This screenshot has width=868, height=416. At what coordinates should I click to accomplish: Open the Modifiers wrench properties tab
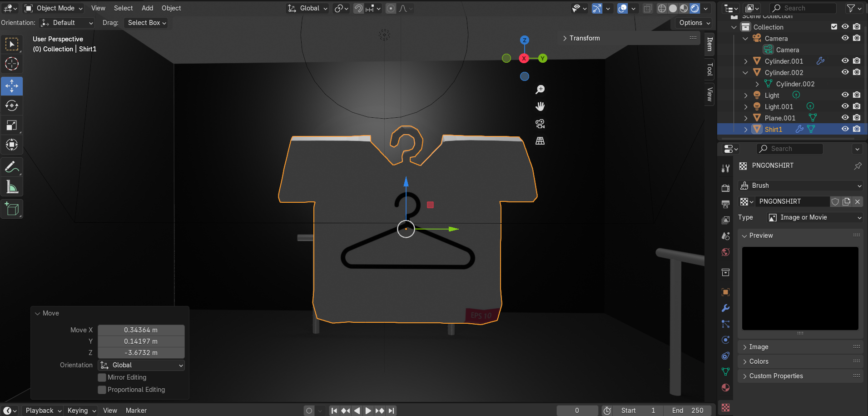[725, 308]
